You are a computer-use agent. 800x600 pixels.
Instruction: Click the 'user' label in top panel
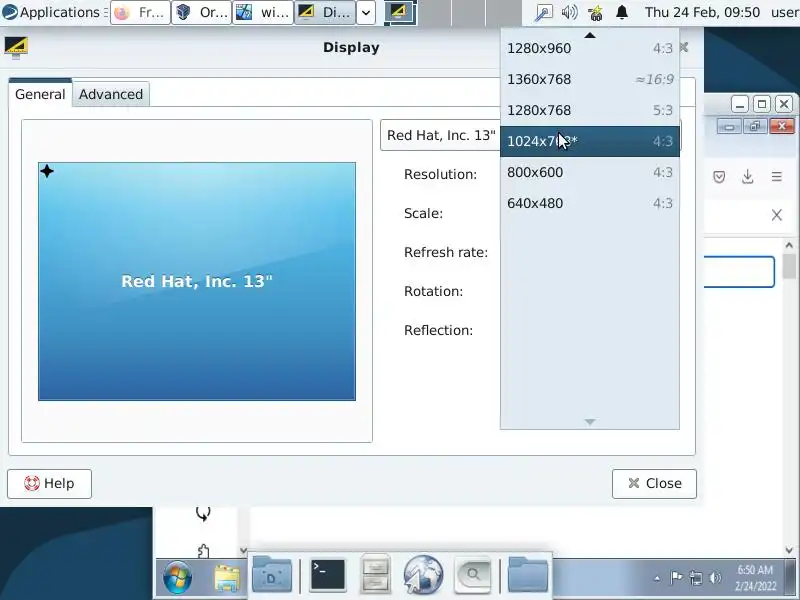click(x=785, y=12)
